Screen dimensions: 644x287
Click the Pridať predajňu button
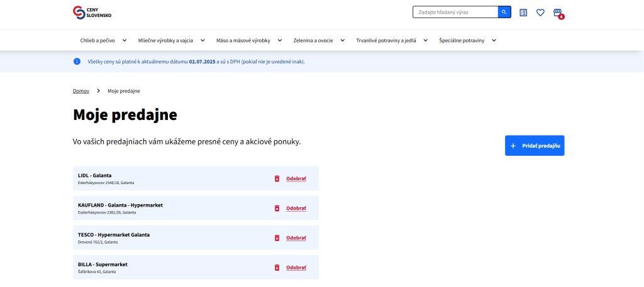[535, 146]
